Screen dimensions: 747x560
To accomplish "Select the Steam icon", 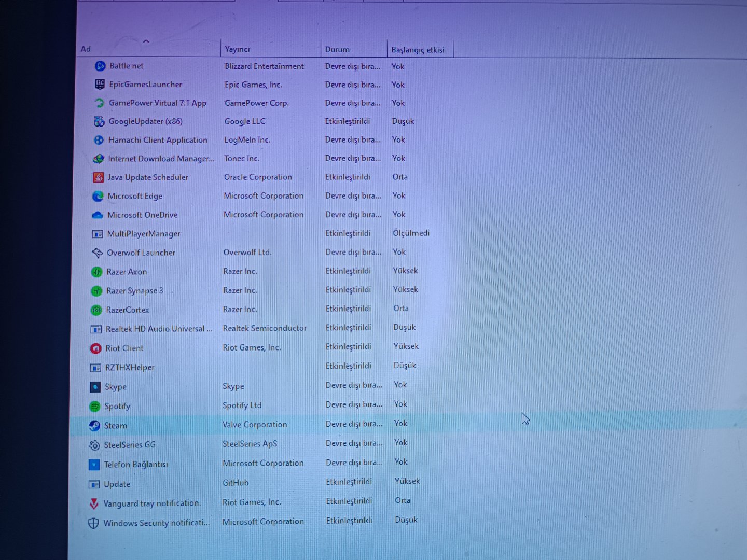I will pyautogui.click(x=94, y=426).
